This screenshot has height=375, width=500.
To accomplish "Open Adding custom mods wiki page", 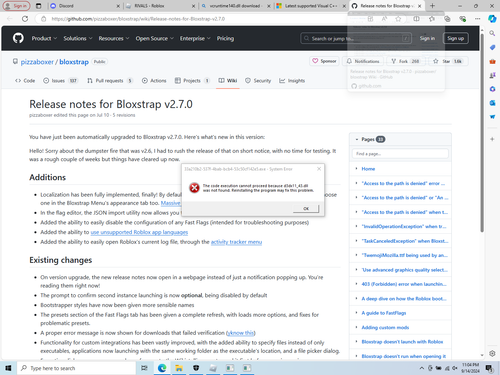I will (x=385, y=327).
